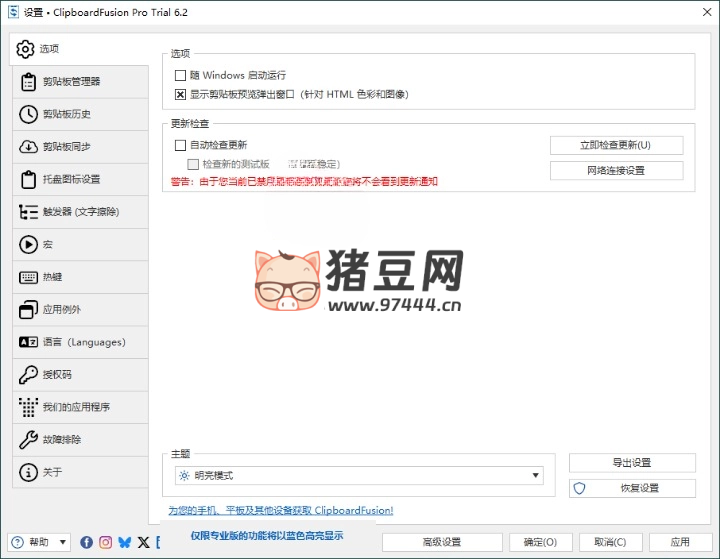Open the 选项 gear tab
720x559 pixels.
click(79, 49)
